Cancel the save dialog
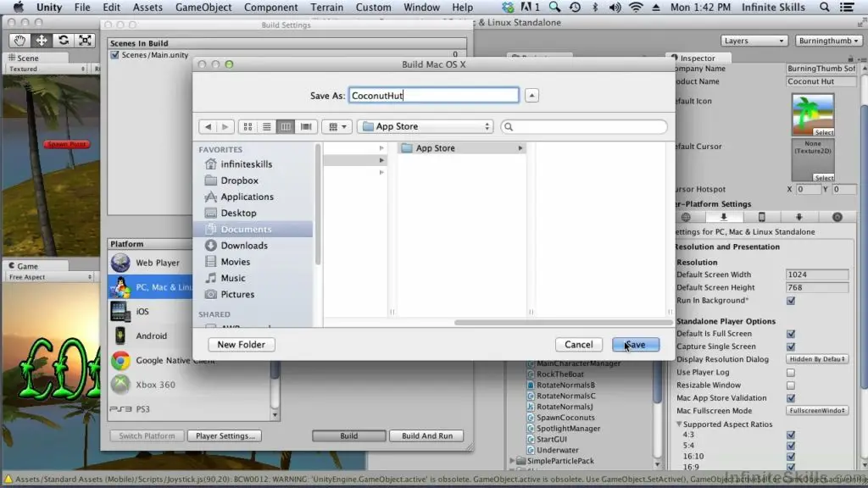Image resolution: width=868 pixels, height=488 pixels. 578,345
